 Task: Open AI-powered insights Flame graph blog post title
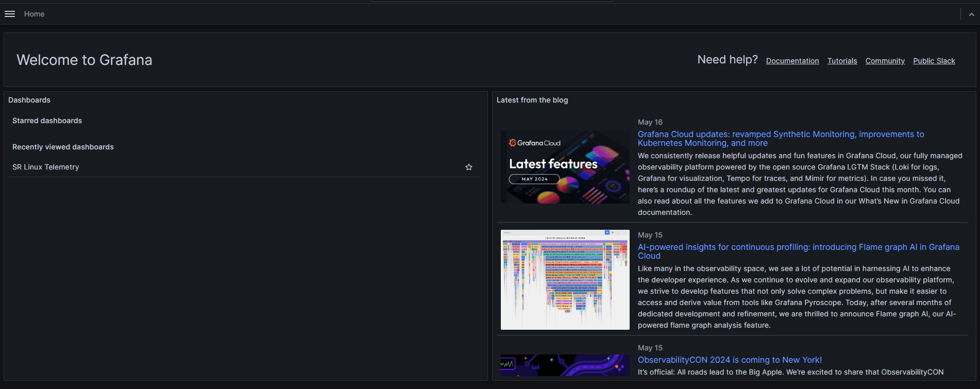tap(799, 251)
